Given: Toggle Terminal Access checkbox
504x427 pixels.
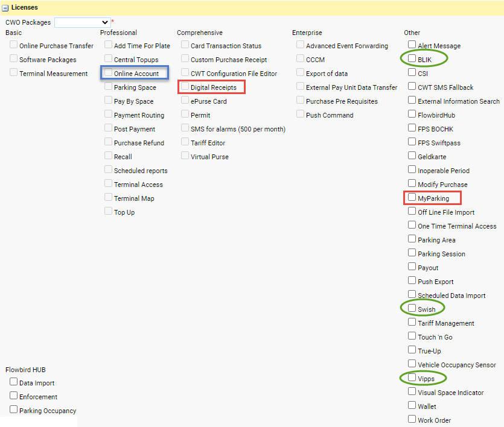Looking at the screenshot, I should pyautogui.click(x=108, y=183).
